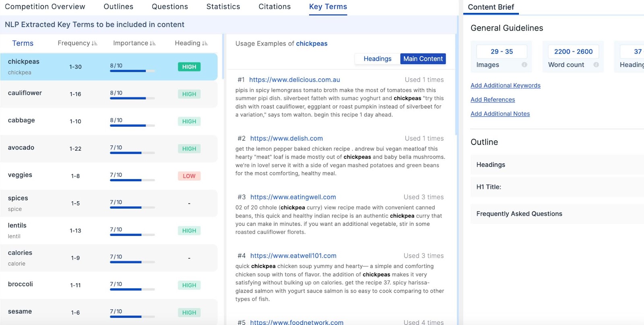Click the Add References link
This screenshot has width=644, height=325.
point(493,99)
